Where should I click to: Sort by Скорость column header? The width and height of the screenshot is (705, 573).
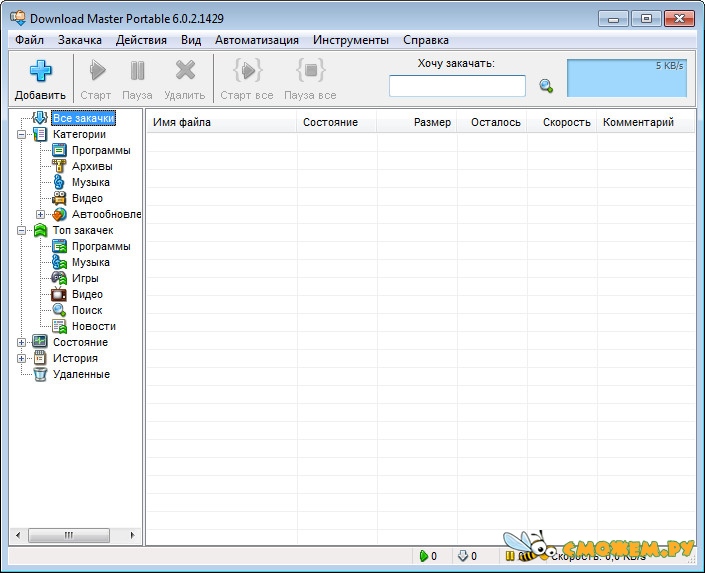(x=562, y=122)
